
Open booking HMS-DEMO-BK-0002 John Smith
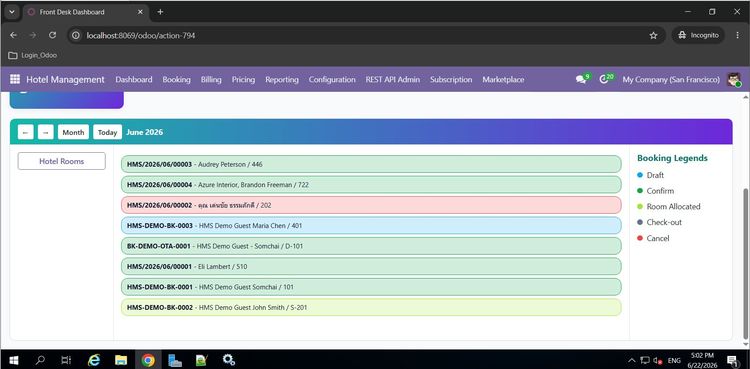pos(371,307)
